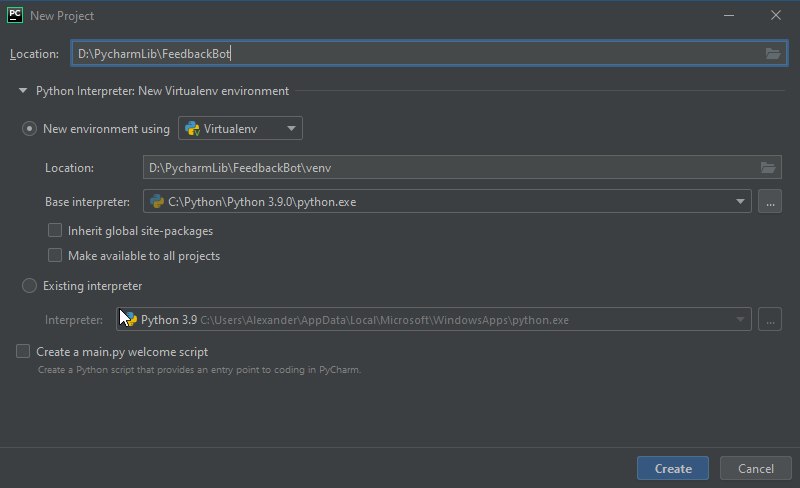800x488 pixels.
Task: Click the venv Location path field
Action: coord(462,167)
